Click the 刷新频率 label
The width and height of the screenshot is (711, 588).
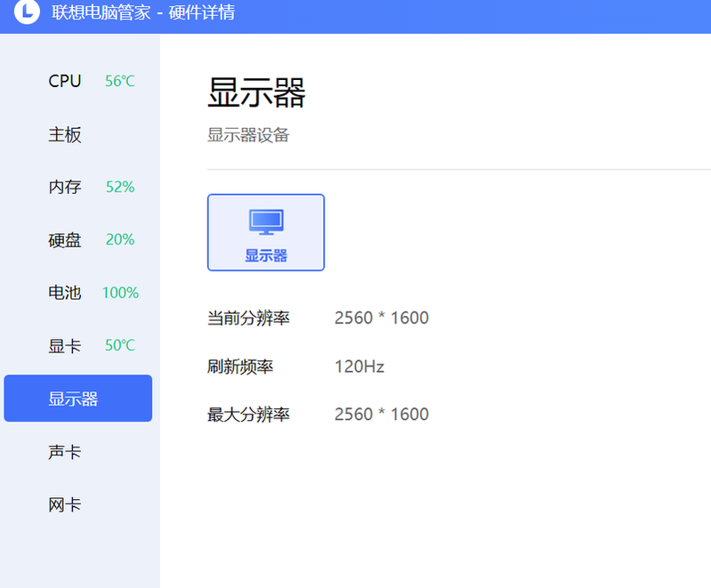[x=240, y=366]
